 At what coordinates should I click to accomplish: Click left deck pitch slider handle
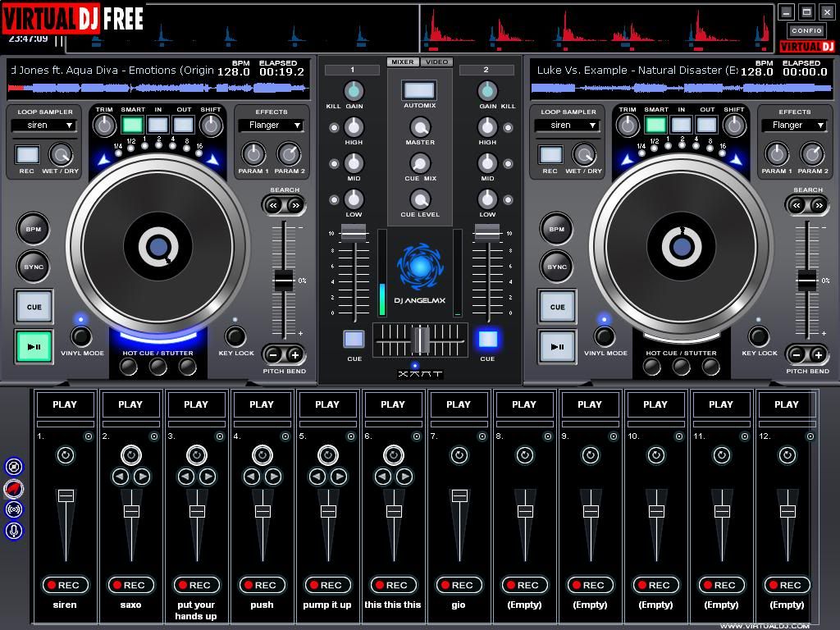[x=284, y=281]
